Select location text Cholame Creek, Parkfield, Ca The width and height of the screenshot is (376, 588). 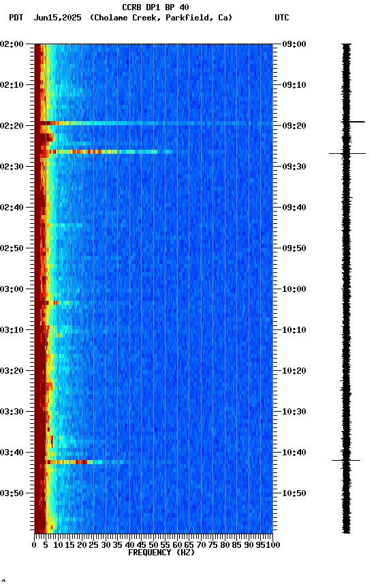click(161, 18)
